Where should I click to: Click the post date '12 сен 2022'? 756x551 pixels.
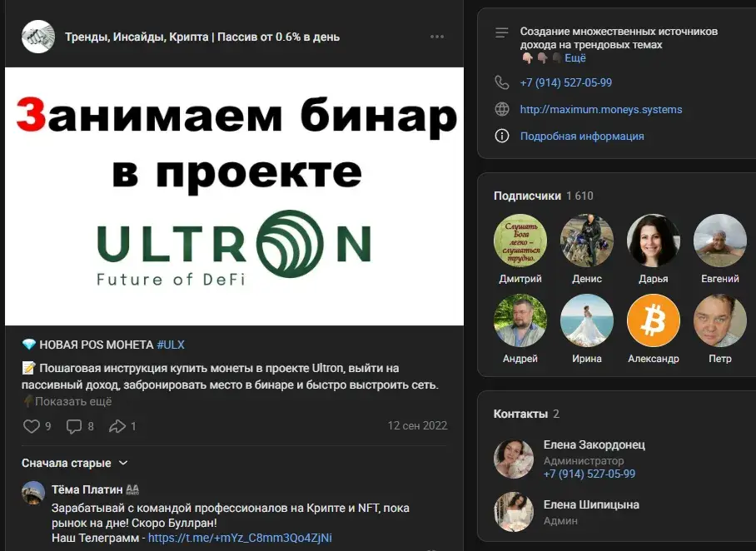(417, 425)
